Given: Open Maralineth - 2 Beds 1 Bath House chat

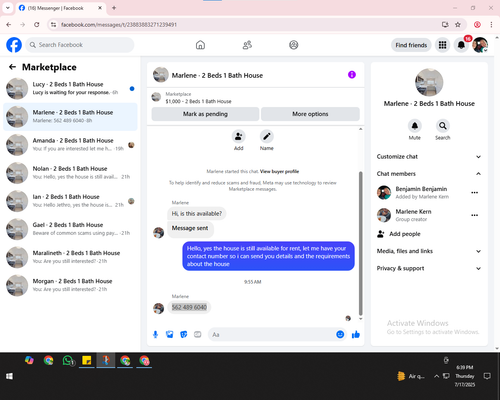Looking at the screenshot, I should point(70,257).
